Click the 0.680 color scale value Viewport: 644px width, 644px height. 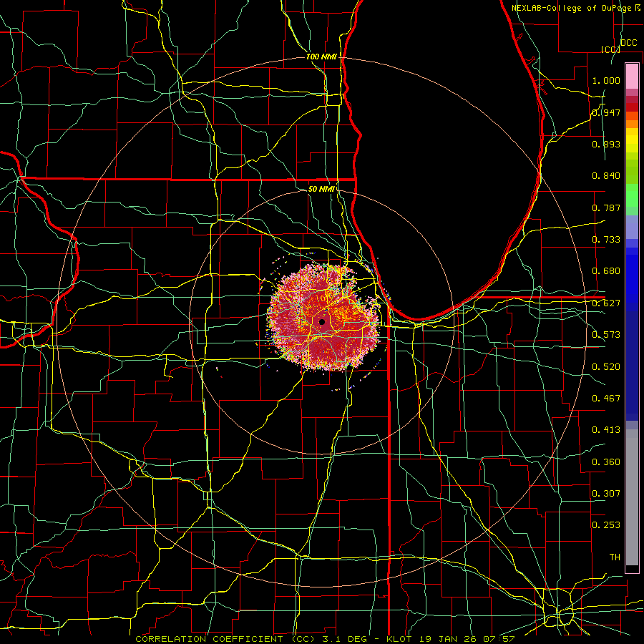pyautogui.click(x=606, y=271)
